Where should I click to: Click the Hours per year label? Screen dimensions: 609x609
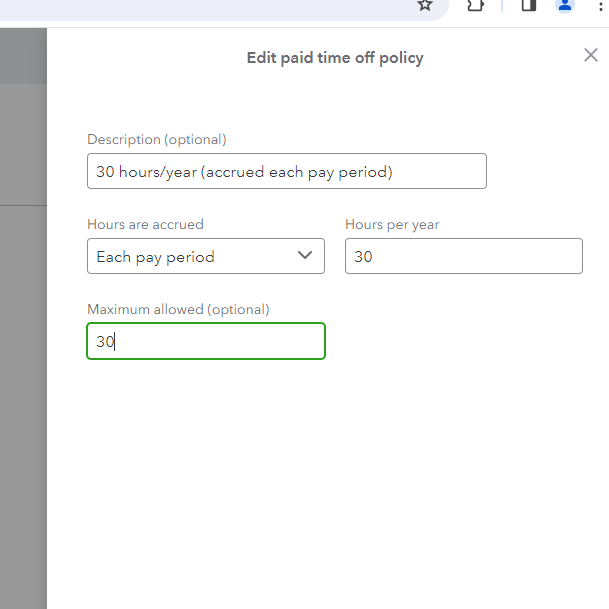click(x=392, y=224)
